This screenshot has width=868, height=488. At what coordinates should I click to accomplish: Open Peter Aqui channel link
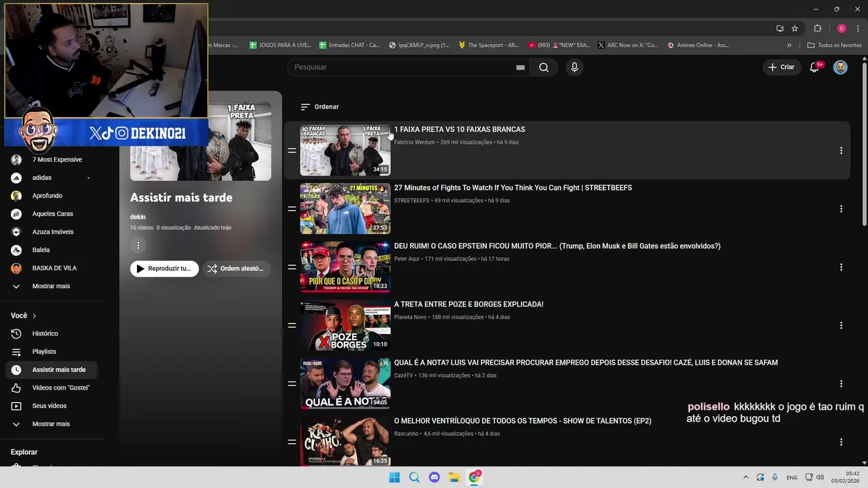click(407, 259)
